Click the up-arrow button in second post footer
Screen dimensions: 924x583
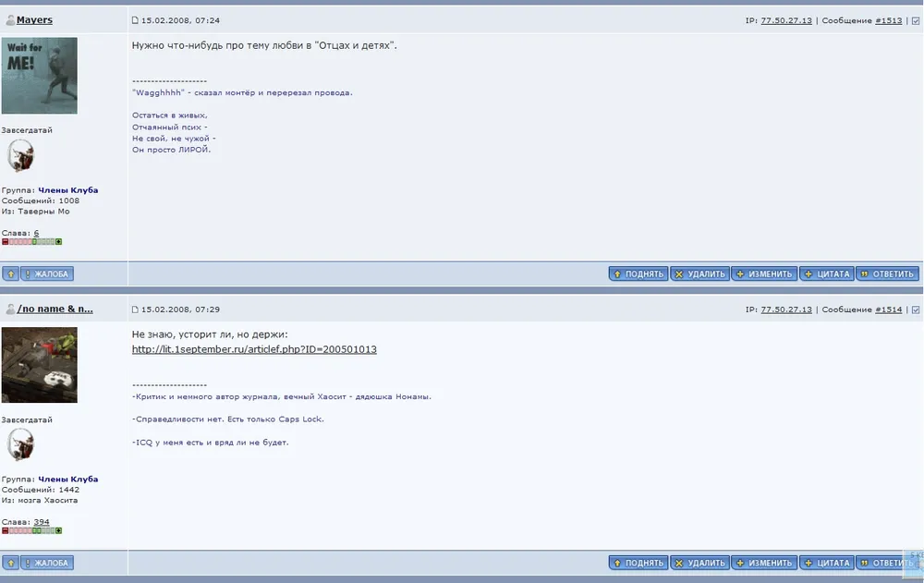point(10,563)
